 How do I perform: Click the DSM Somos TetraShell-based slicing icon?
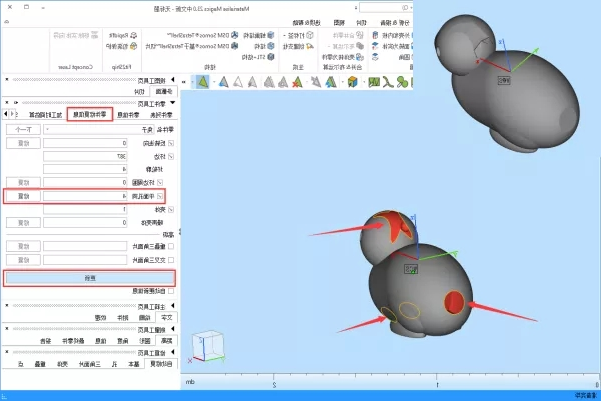(x=235, y=46)
